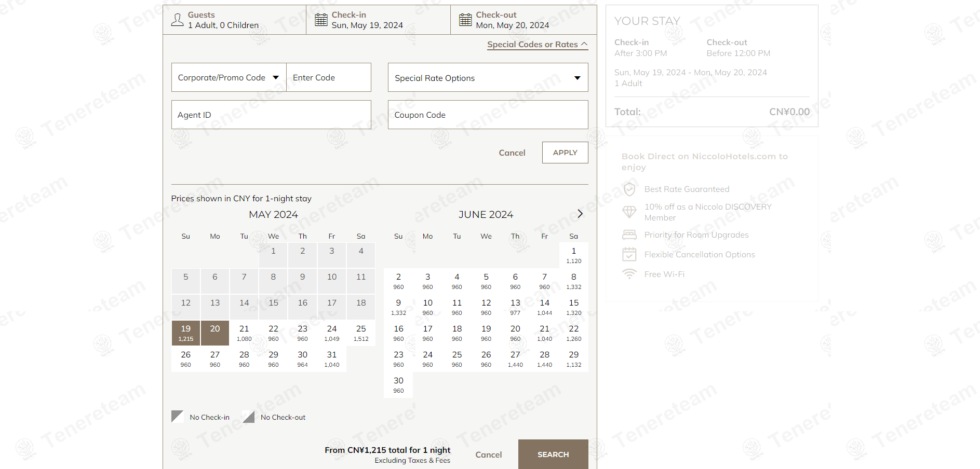The height and width of the screenshot is (469, 980).
Task: Click Cancel next to APPLY
Action: pyautogui.click(x=512, y=153)
